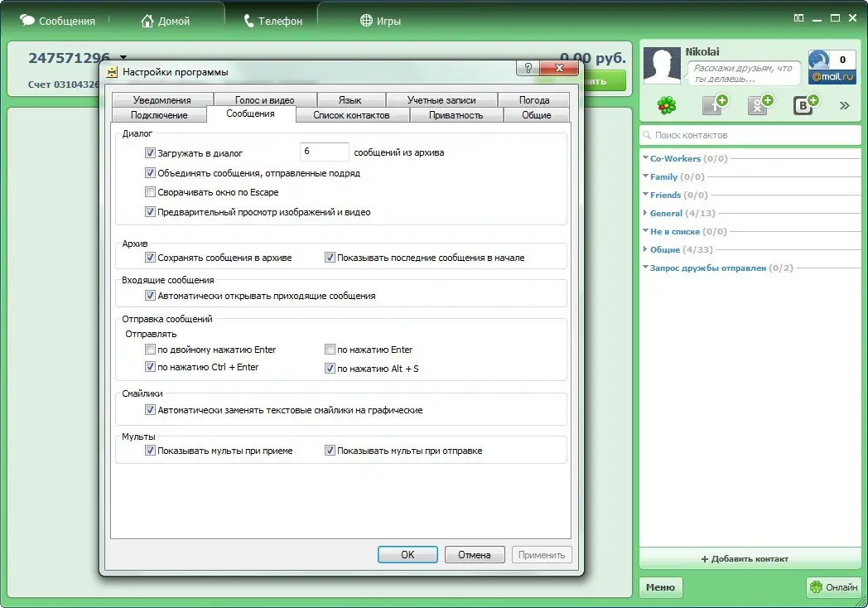Click the help question mark button
This screenshot has width=868, height=608.
click(x=528, y=68)
